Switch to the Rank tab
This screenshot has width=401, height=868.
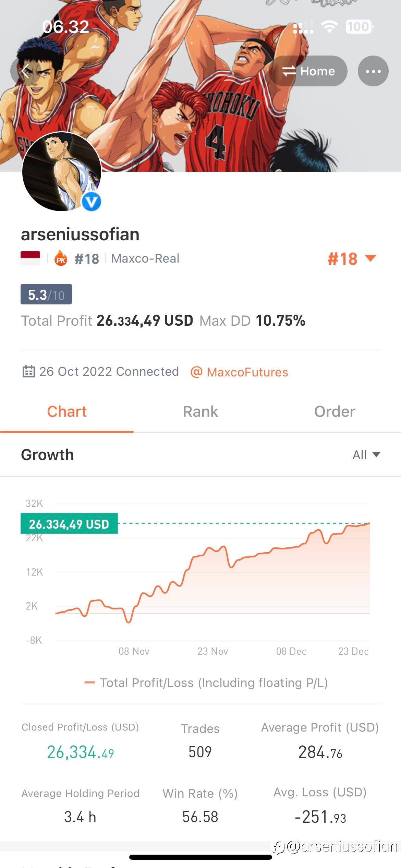click(200, 412)
